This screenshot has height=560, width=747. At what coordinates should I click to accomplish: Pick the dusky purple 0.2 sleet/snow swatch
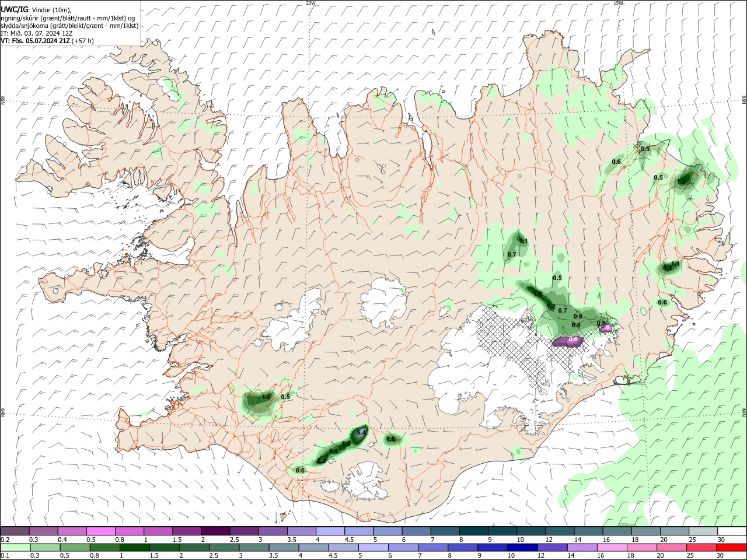coord(15,531)
